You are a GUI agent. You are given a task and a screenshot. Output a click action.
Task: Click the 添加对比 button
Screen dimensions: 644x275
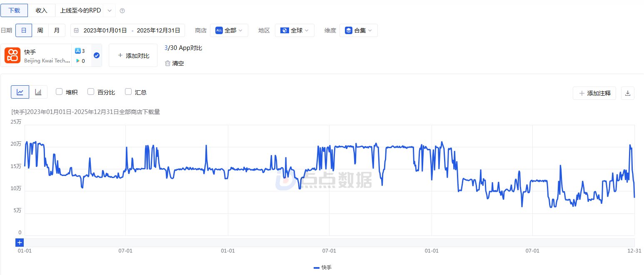[x=133, y=55]
